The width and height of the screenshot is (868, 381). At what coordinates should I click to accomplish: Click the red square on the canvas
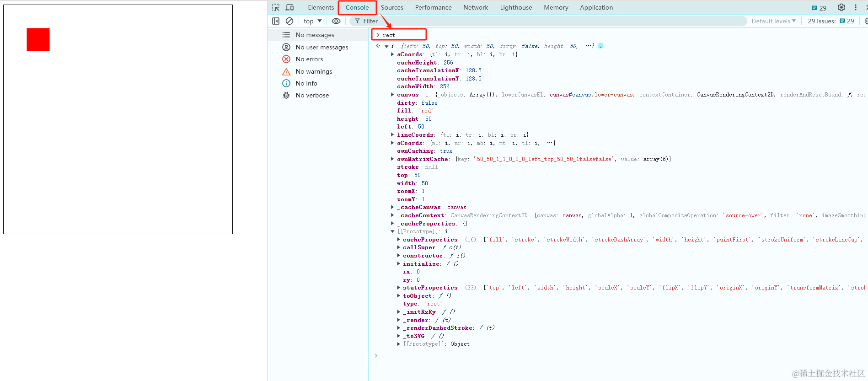(x=38, y=39)
